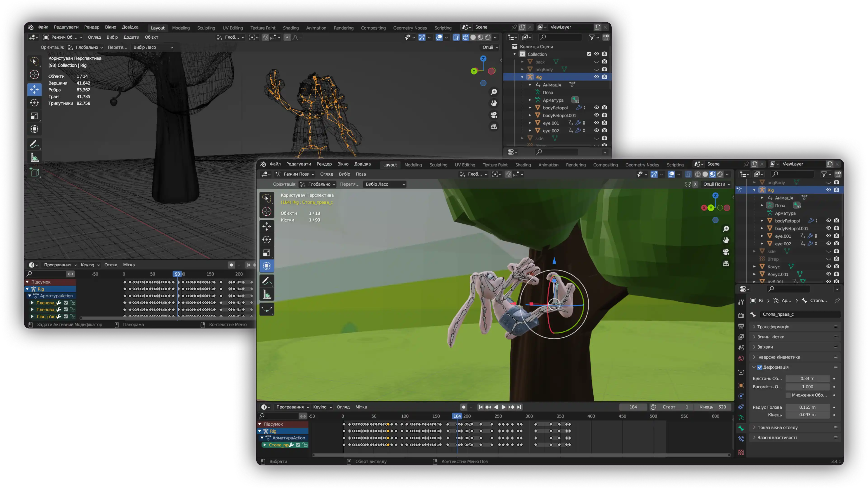The width and height of the screenshot is (868, 488).
Task: Click the Вагомість О. value slider showing 1.000
Action: 808,387
